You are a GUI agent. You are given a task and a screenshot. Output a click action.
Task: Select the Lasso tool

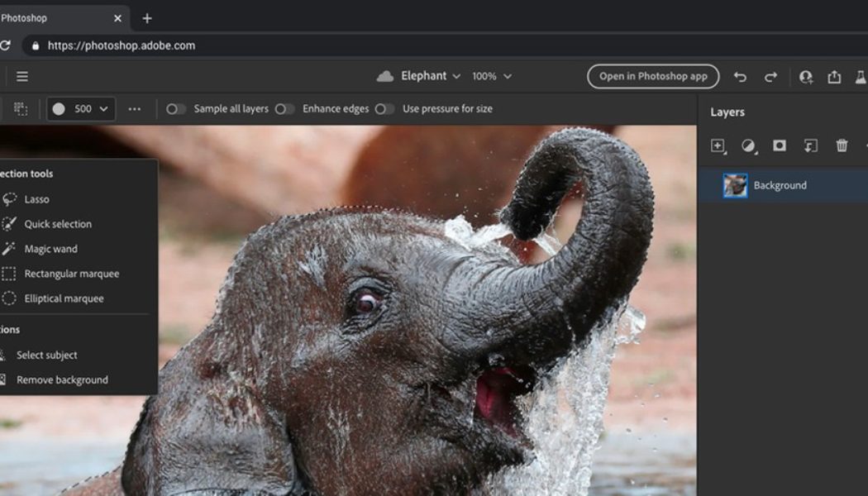click(37, 198)
